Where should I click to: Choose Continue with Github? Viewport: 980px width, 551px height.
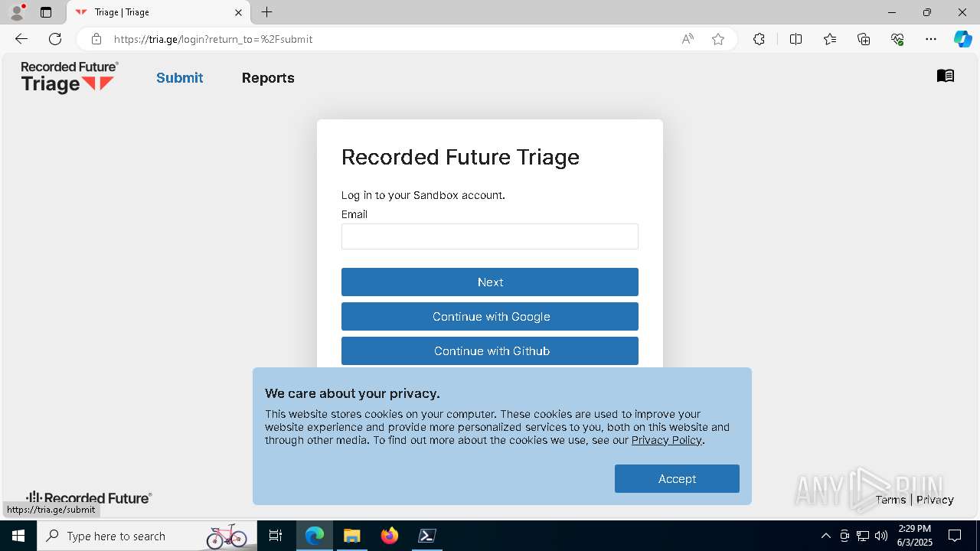click(490, 350)
